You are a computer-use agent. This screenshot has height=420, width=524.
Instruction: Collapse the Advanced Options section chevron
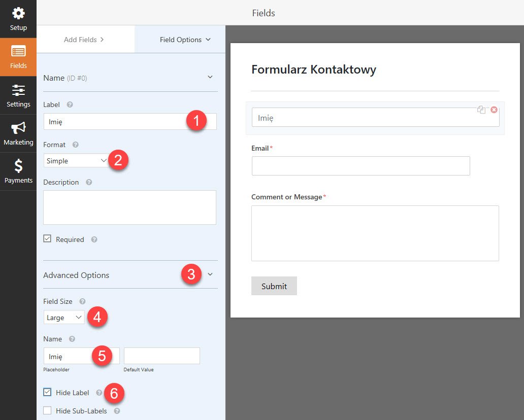pyautogui.click(x=210, y=274)
